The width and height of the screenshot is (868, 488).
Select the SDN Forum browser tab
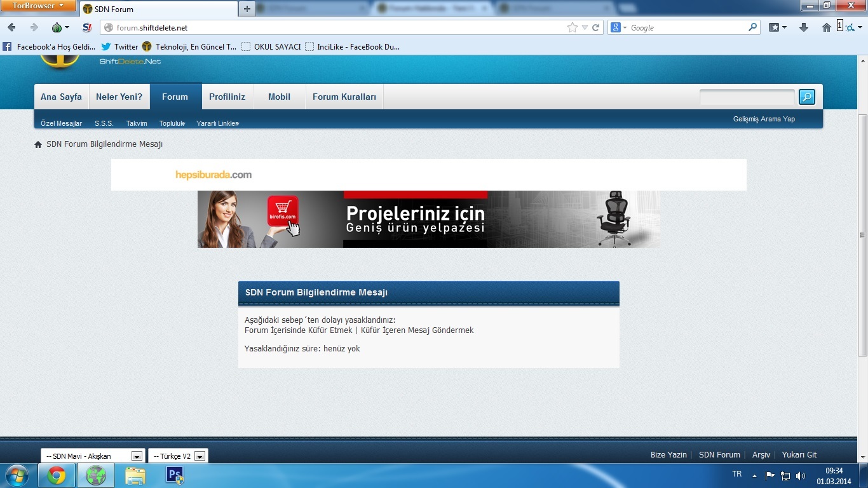(158, 10)
